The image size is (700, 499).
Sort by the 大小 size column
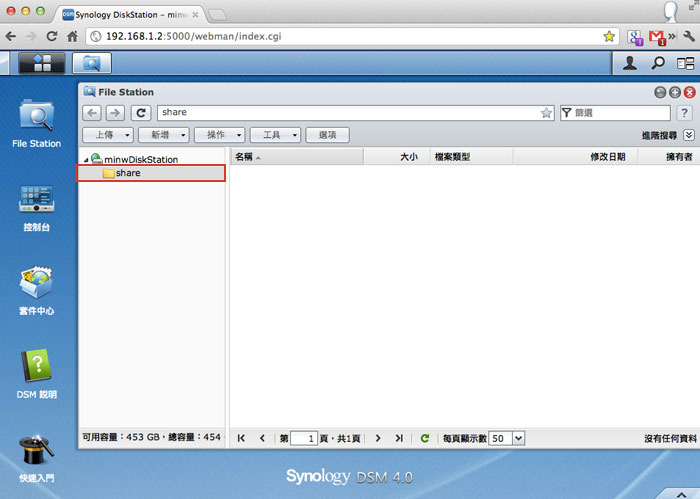(396, 157)
